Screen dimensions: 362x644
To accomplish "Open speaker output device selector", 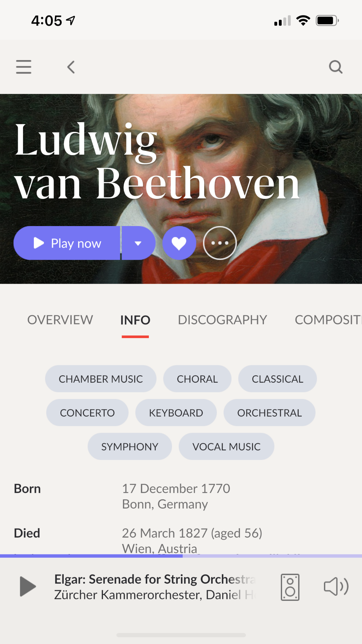I will [290, 587].
